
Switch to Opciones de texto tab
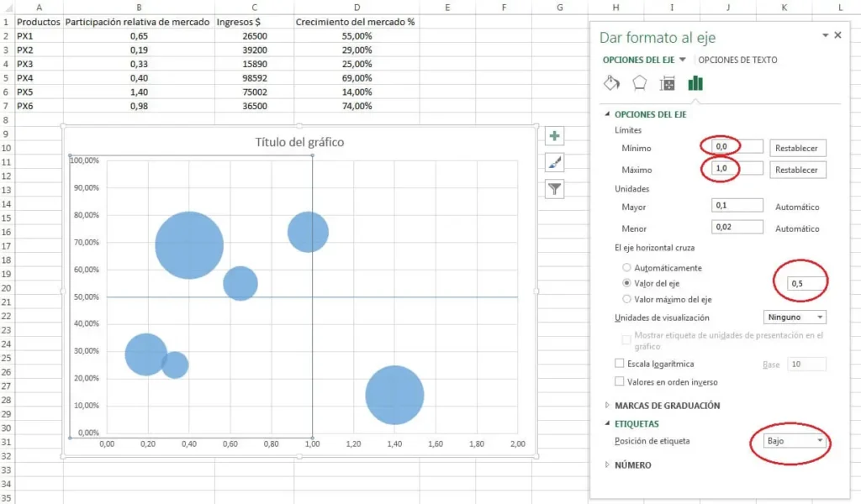coord(737,60)
